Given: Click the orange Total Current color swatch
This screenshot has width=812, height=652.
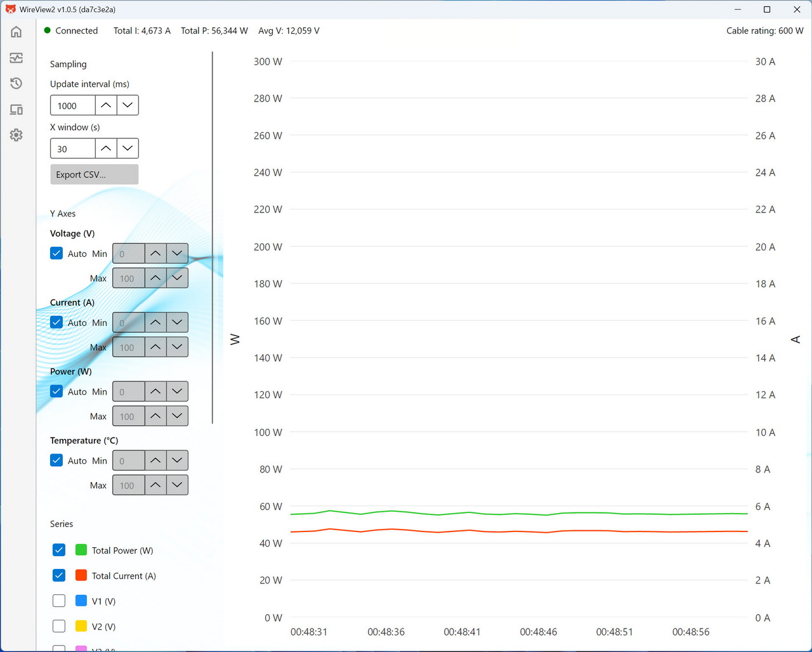Looking at the screenshot, I should 81,575.
